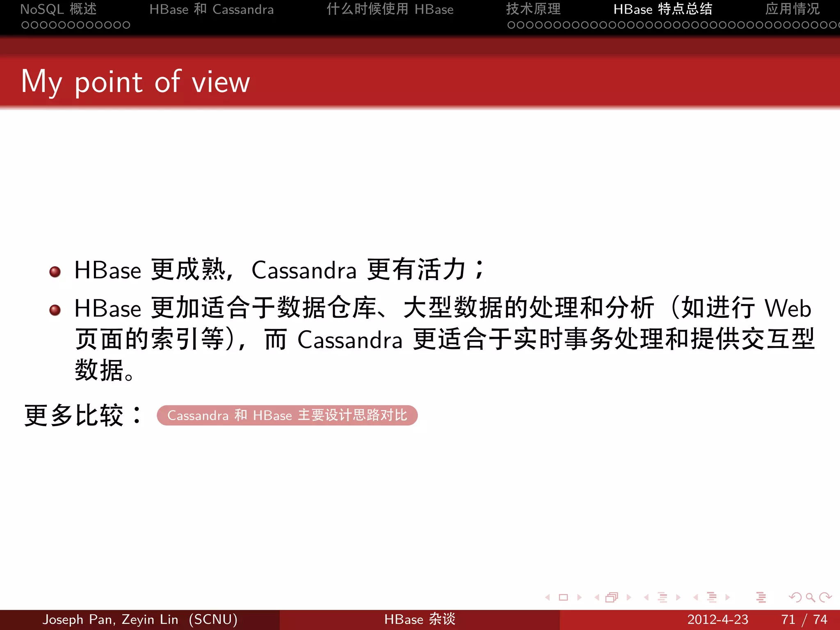The image size is (840, 630).
Task: Jump to previous subsection arrow
Action: tap(646, 597)
